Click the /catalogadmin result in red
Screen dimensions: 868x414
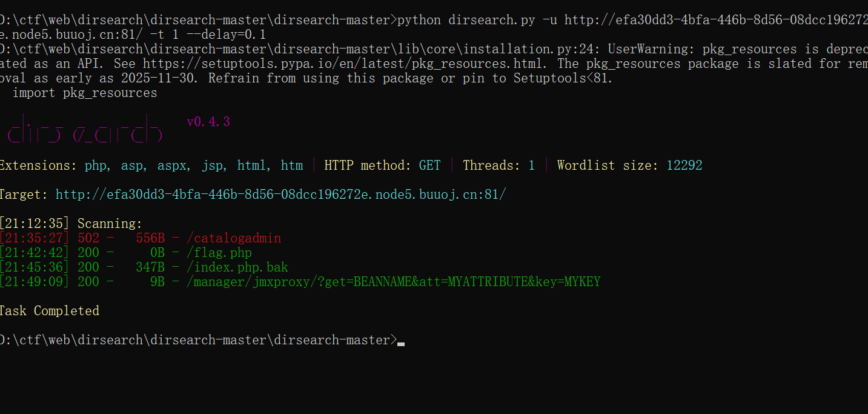234,238
